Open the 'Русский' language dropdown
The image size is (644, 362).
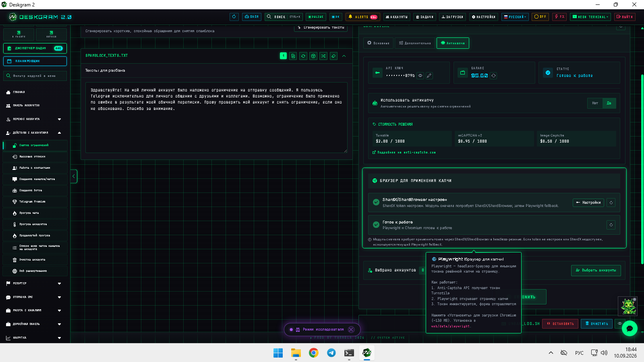tap(515, 17)
